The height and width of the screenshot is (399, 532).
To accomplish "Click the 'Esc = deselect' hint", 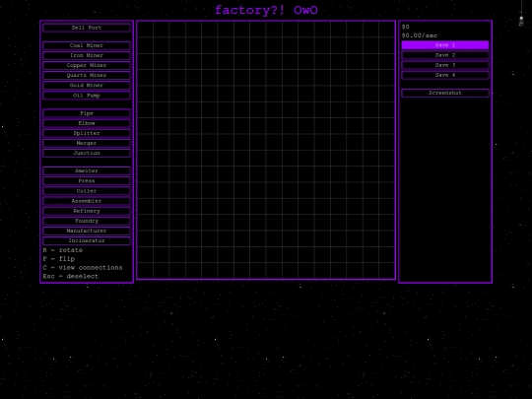I will click(x=71, y=277).
